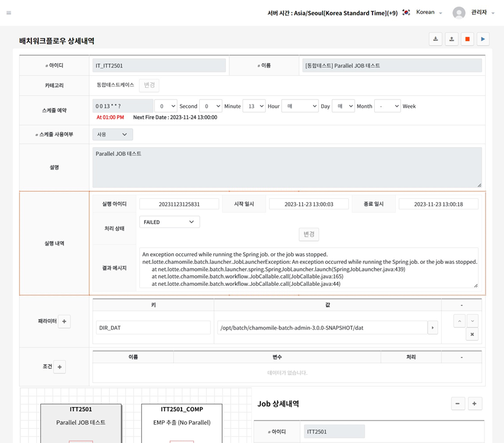504x443 pixels.
Task: Click the 이름 field for Parallel JOB 테스트
Action: tap(392, 66)
